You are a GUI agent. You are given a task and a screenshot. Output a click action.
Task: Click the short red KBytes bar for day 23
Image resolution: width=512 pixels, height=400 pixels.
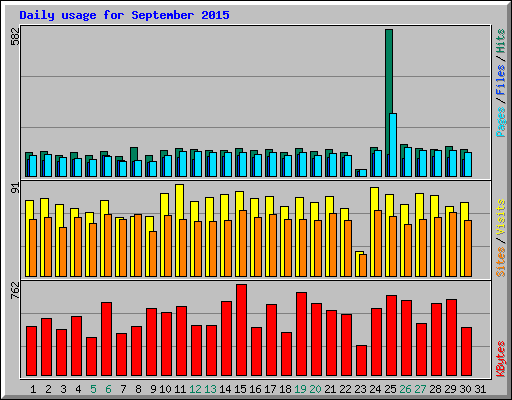point(361,361)
